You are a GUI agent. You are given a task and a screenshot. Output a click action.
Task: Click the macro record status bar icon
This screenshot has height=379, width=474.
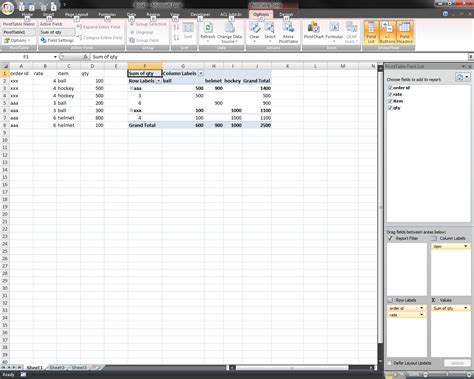tap(23, 375)
